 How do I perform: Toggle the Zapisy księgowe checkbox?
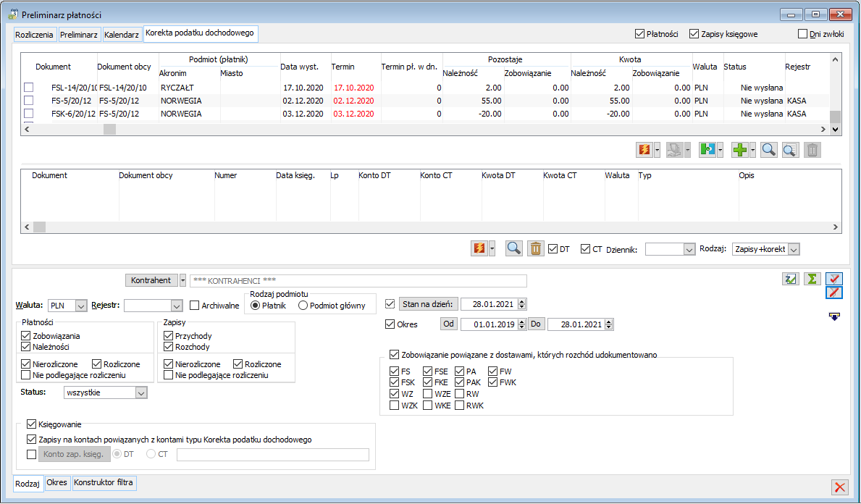tap(694, 34)
